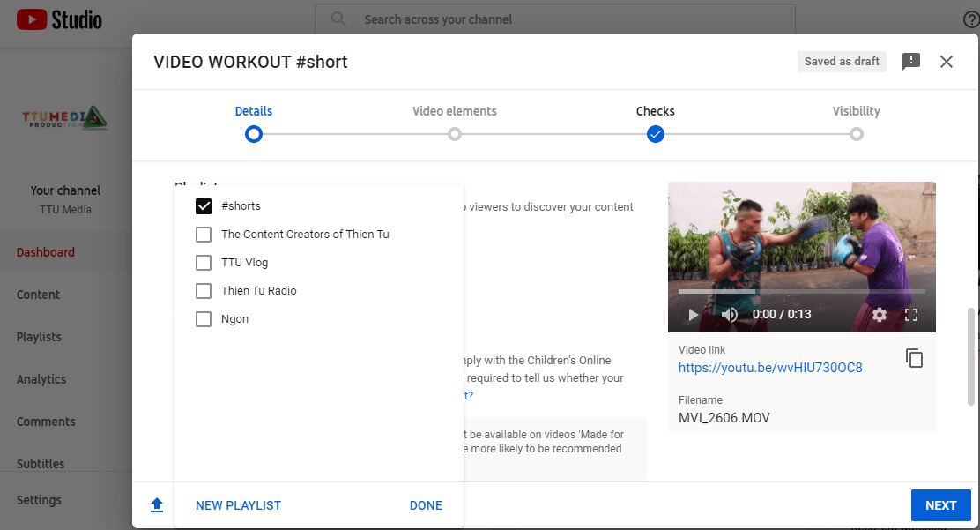Mute the video preview volume

click(x=730, y=315)
